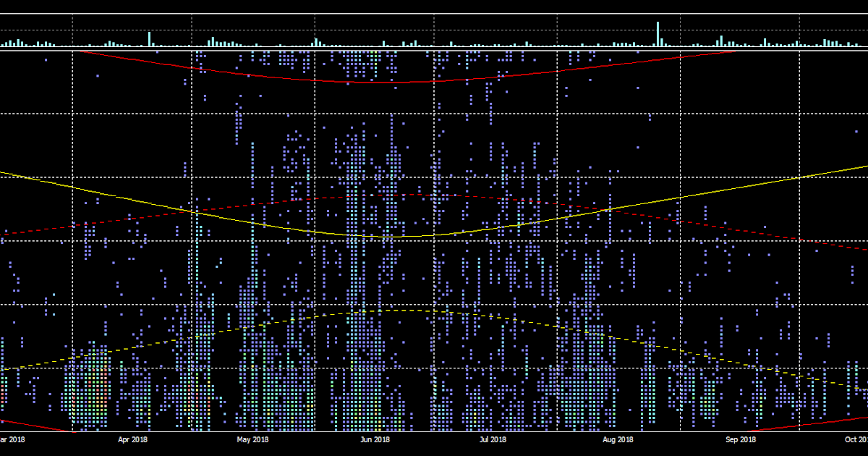Select the Aug 2018 axis label
The width and height of the screenshot is (868, 456).
(x=616, y=439)
